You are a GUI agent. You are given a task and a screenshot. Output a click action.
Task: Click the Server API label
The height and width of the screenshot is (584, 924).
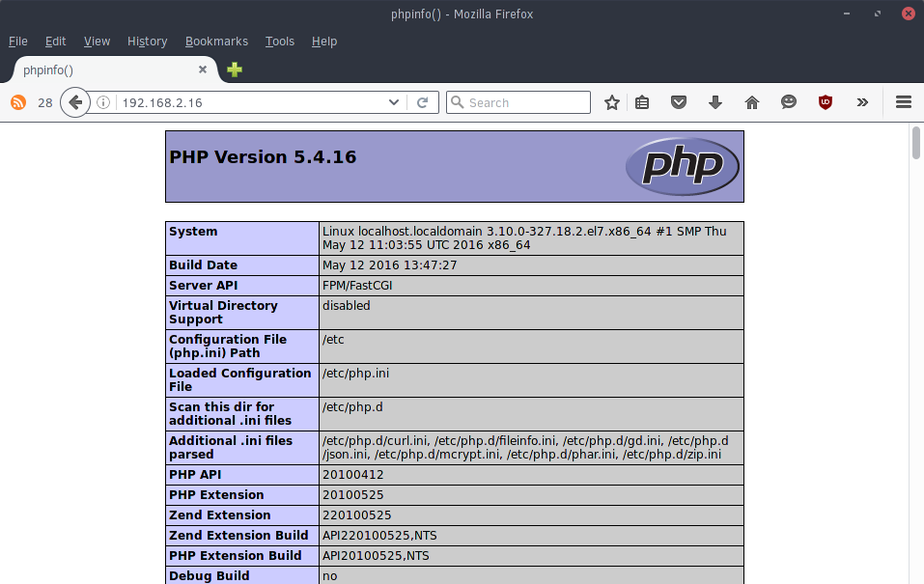[x=204, y=285]
